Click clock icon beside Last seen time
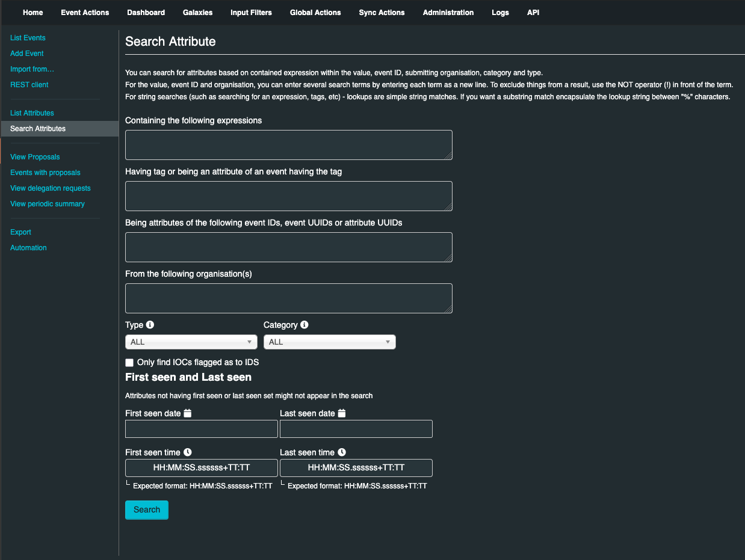Image resolution: width=745 pixels, height=560 pixels. pos(342,452)
